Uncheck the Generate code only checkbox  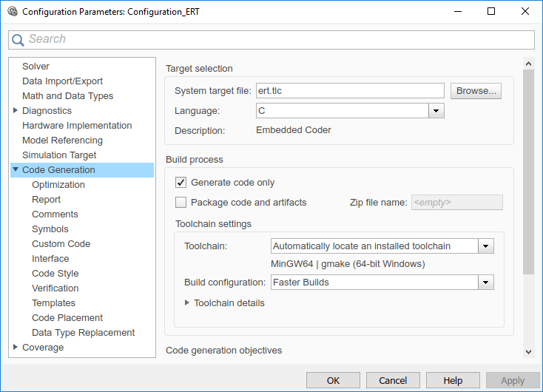tap(181, 182)
